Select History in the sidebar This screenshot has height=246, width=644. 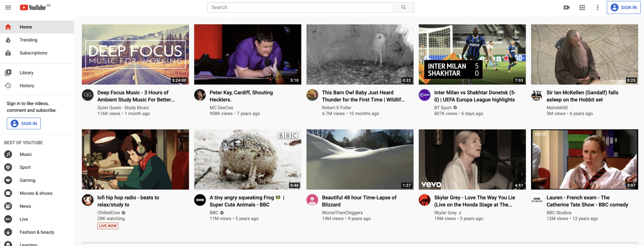click(37, 86)
